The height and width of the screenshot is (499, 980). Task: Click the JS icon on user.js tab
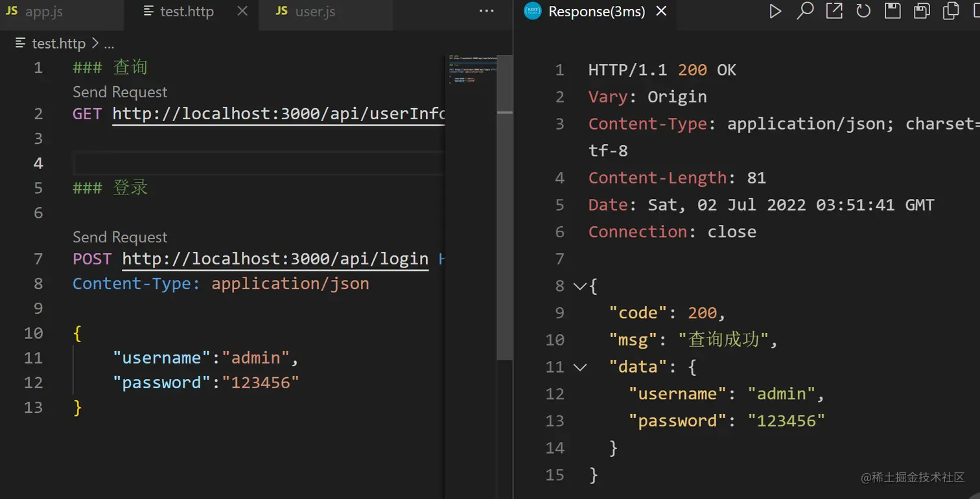click(281, 12)
